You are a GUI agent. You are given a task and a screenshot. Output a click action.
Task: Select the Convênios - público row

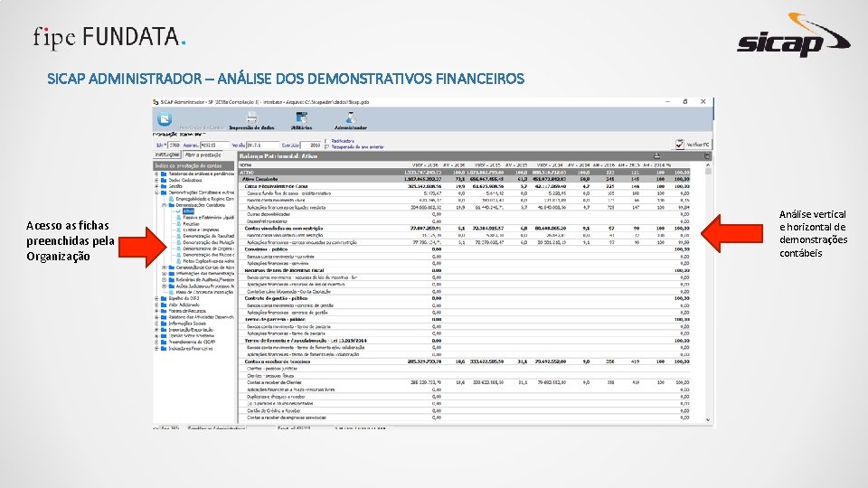[465, 249]
